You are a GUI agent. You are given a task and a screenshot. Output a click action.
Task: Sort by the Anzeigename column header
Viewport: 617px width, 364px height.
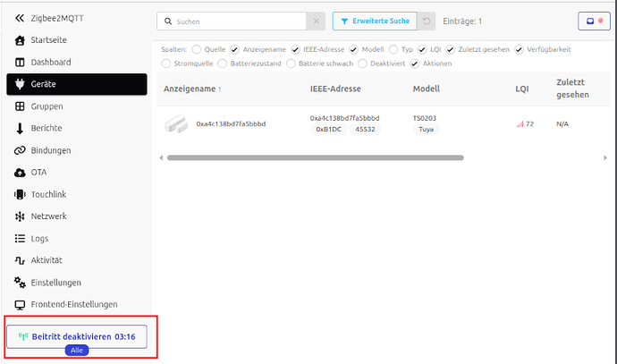tap(194, 89)
